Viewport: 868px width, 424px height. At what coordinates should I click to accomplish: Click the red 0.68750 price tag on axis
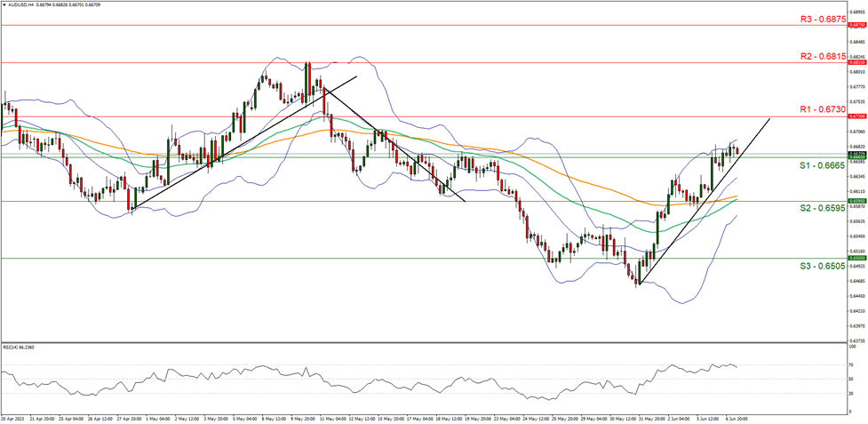click(x=856, y=25)
